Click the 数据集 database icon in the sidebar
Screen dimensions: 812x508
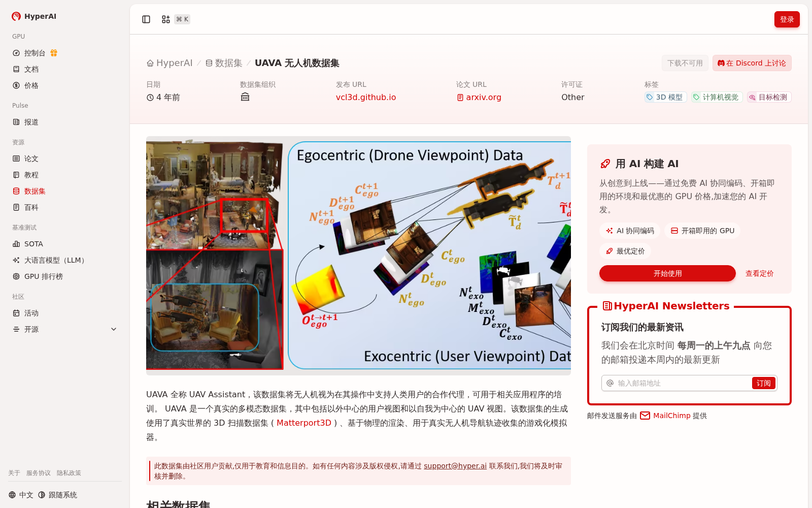pos(16,191)
